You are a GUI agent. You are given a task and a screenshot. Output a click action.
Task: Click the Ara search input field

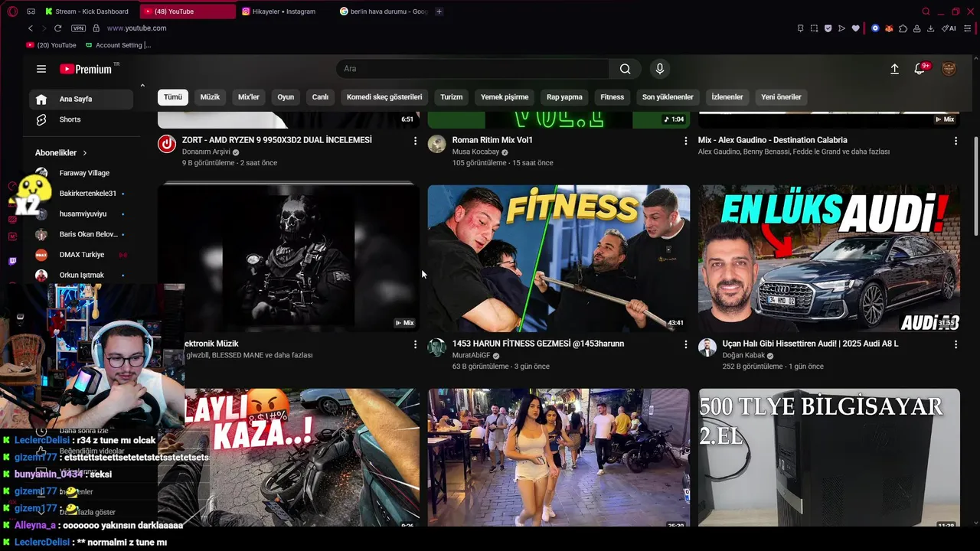472,69
